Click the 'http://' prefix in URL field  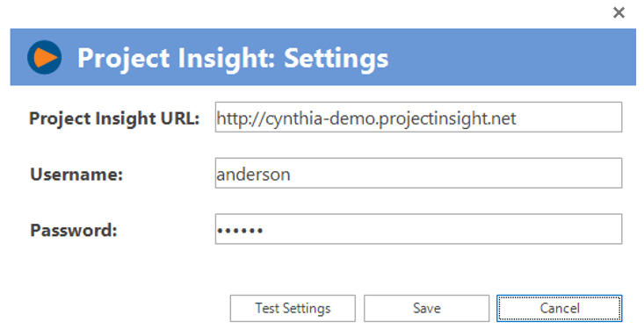(x=241, y=118)
